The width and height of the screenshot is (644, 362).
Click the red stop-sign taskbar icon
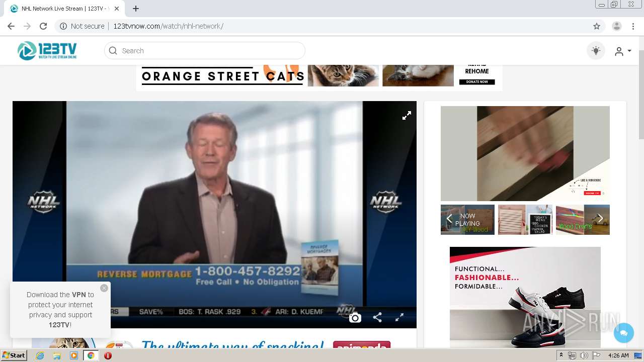[108, 355]
